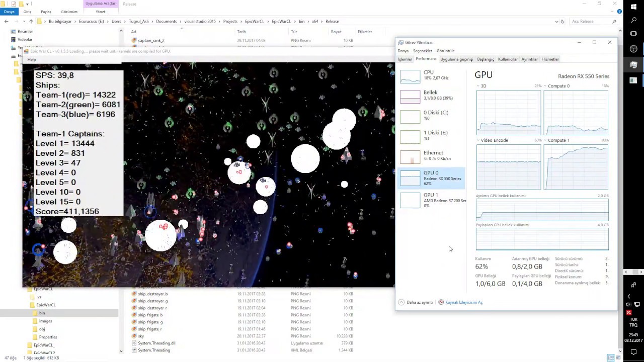Open the Paylaş ribbon tab in Explorer
644x362 pixels.
[x=46, y=12]
